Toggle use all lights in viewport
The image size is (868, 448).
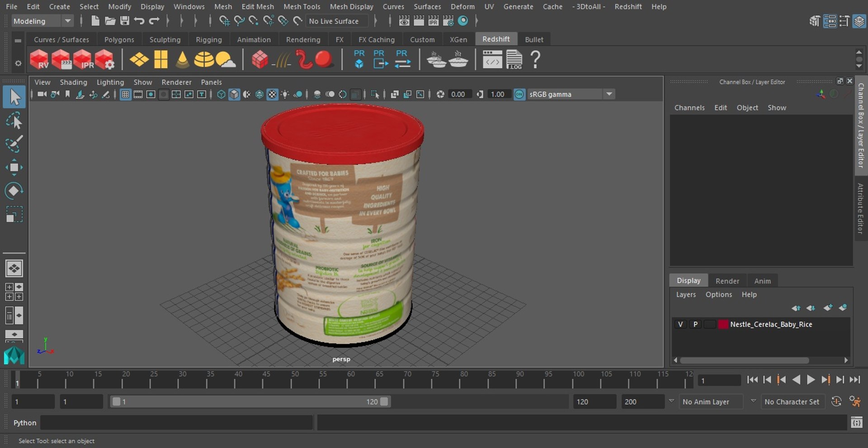(285, 94)
